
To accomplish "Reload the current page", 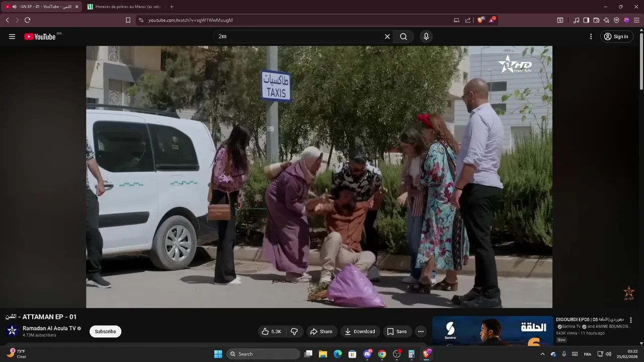I will coord(27,20).
